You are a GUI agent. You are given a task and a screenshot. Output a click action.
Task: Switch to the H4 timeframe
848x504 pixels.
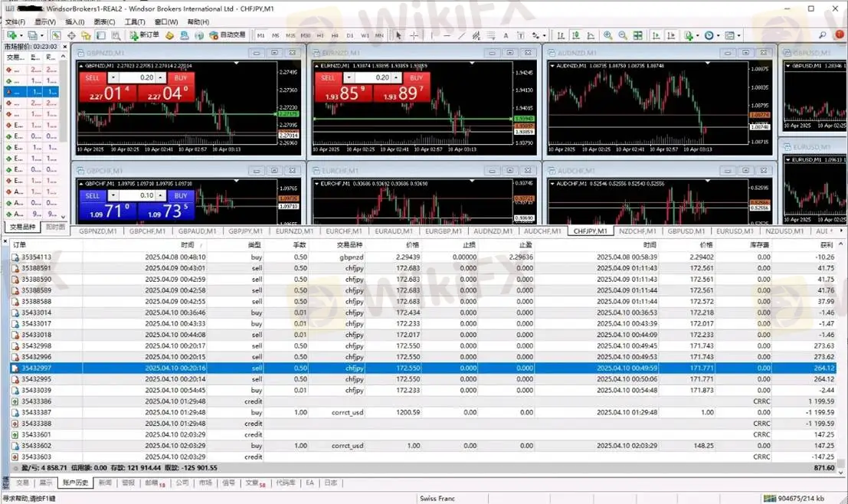[335, 35]
